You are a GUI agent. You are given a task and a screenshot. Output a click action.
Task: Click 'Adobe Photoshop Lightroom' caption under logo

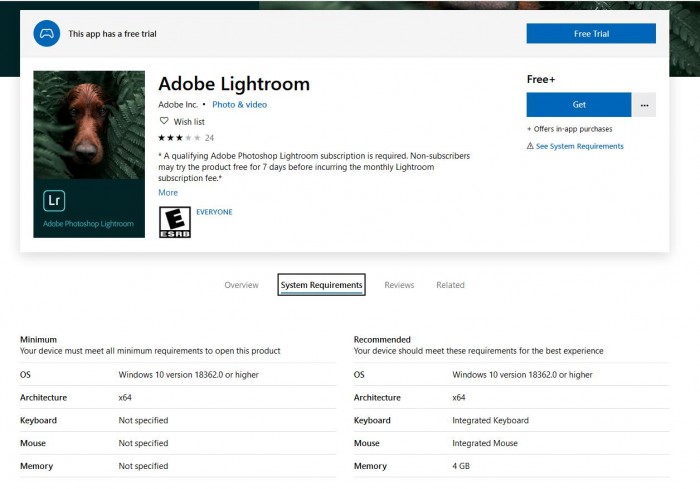click(x=88, y=224)
